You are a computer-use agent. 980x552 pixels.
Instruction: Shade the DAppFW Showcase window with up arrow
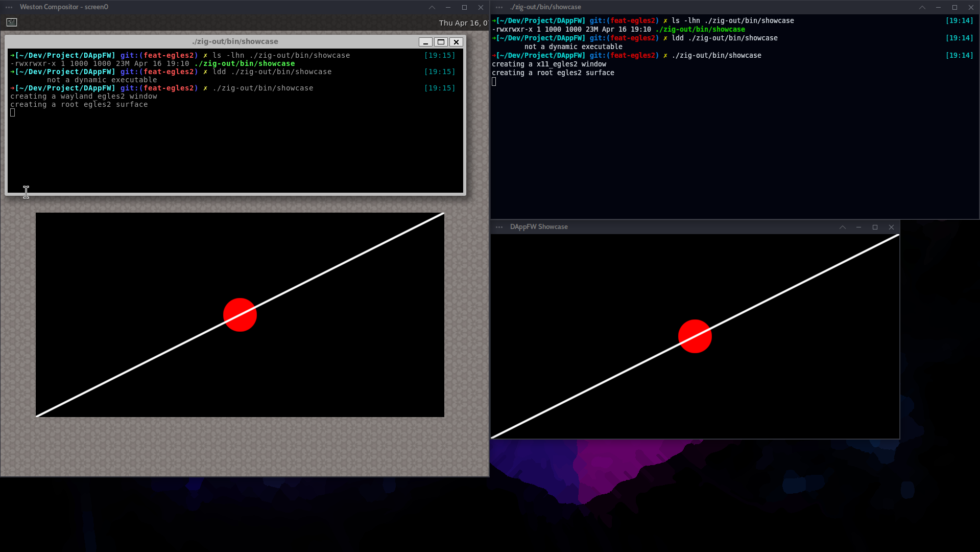point(842,227)
